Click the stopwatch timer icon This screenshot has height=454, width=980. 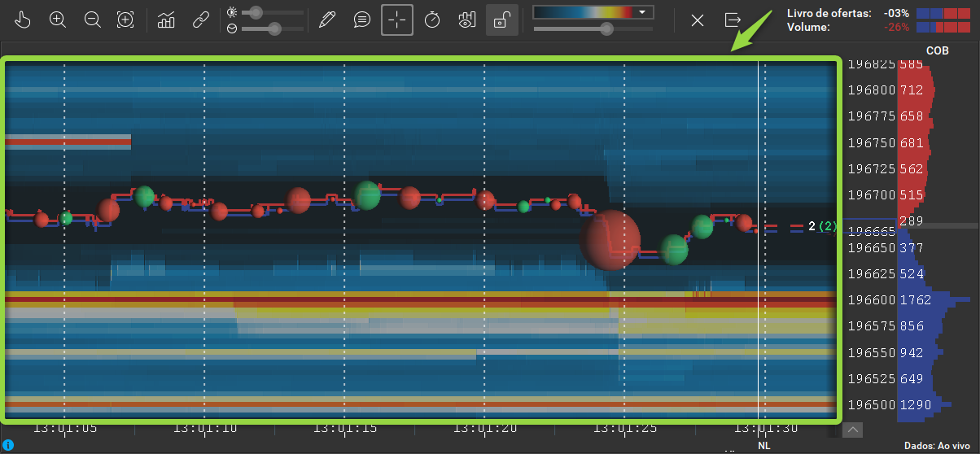pyautogui.click(x=432, y=20)
